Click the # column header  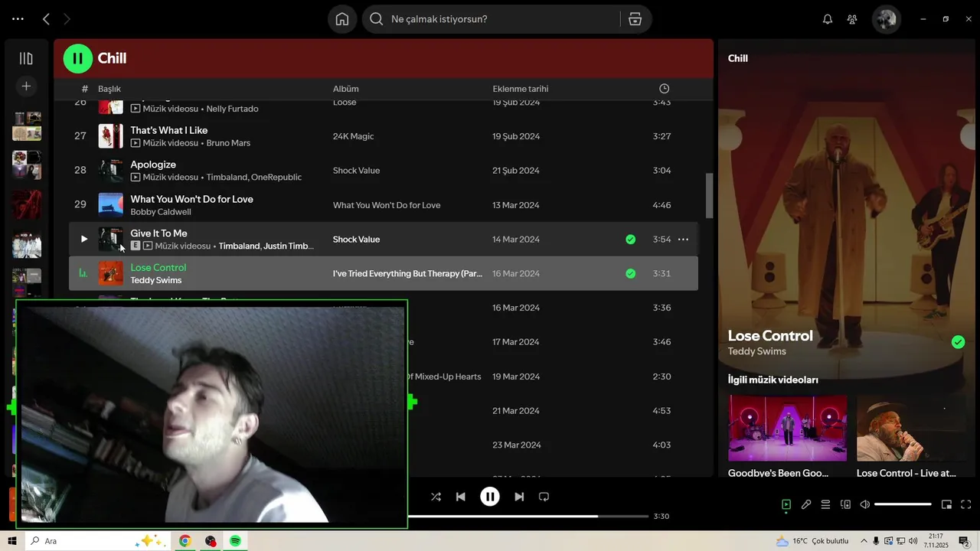click(x=85, y=89)
